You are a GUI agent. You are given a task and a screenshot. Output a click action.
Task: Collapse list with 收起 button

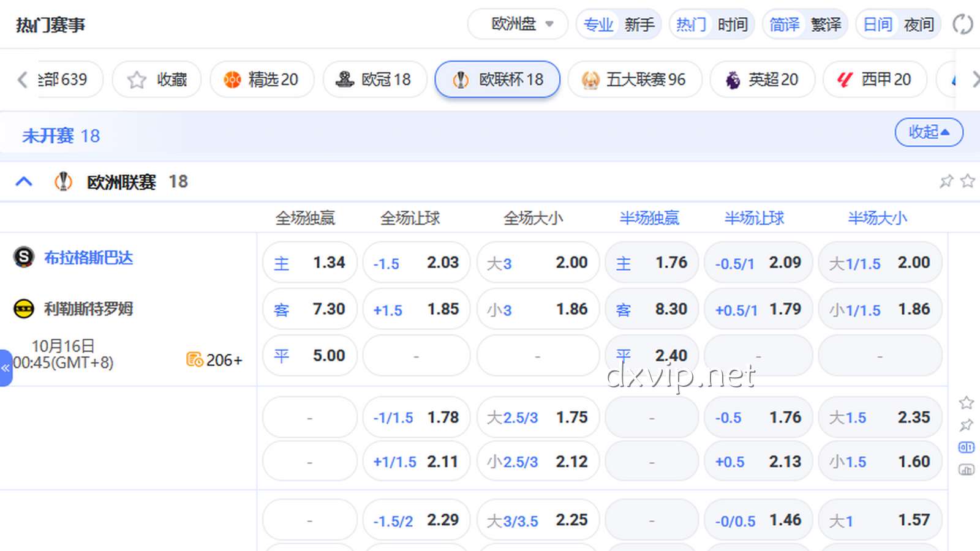929,132
